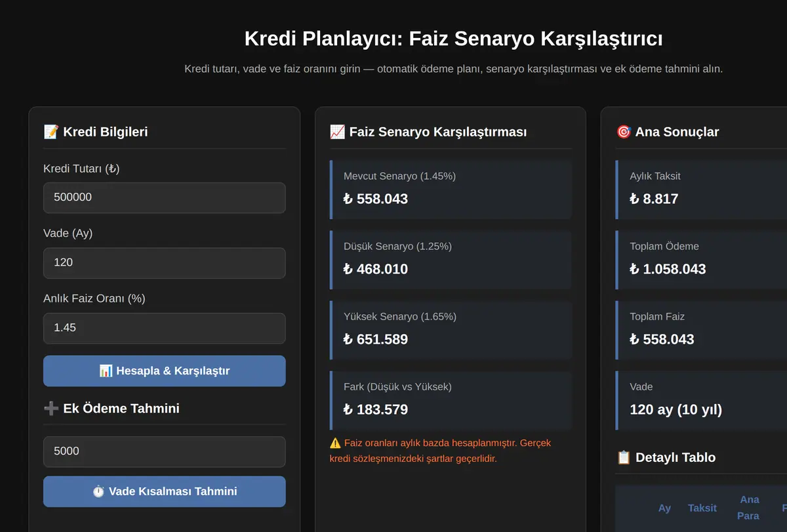This screenshot has height=532, width=787.
Task: Click the bar chart icon in Hesapla button
Action: (106, 371)
